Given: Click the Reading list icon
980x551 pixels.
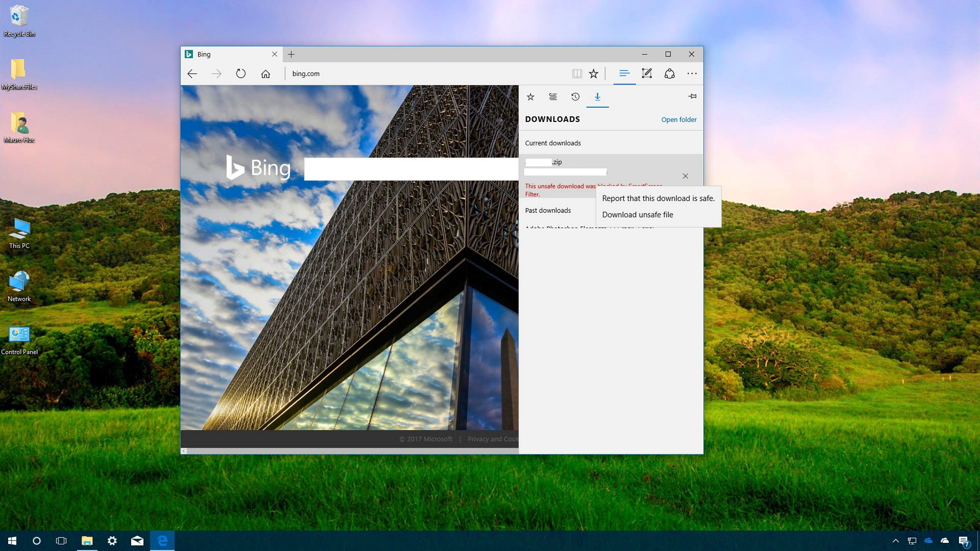Looking at the screenshot, I should coord(553,96).
